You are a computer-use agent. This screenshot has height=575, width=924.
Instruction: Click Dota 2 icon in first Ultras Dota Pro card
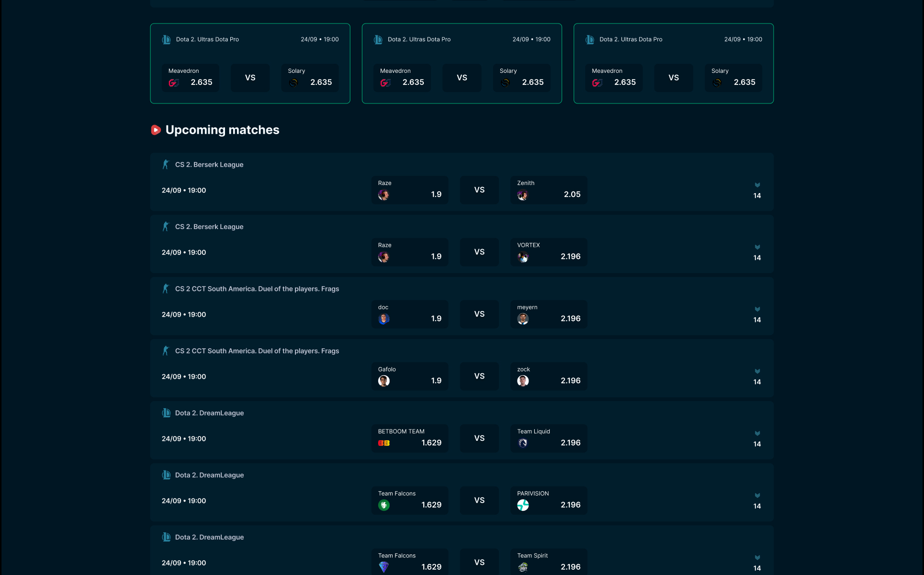[167, 40]
